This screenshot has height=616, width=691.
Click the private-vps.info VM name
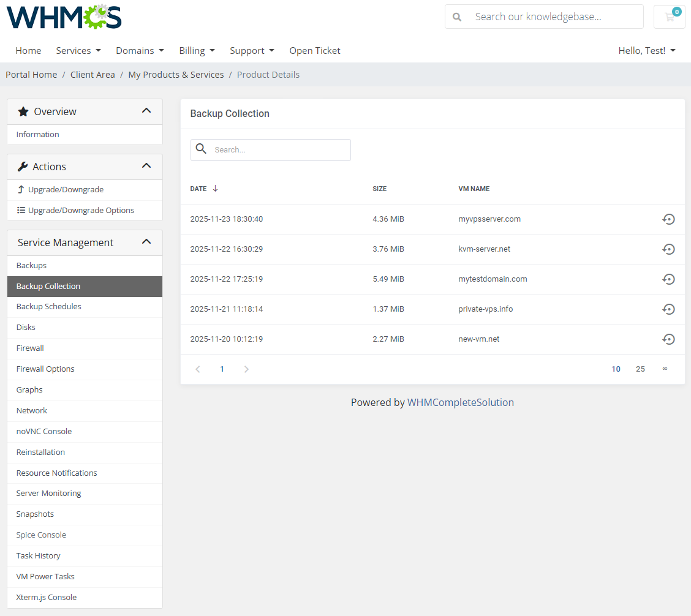coord(486,309)
